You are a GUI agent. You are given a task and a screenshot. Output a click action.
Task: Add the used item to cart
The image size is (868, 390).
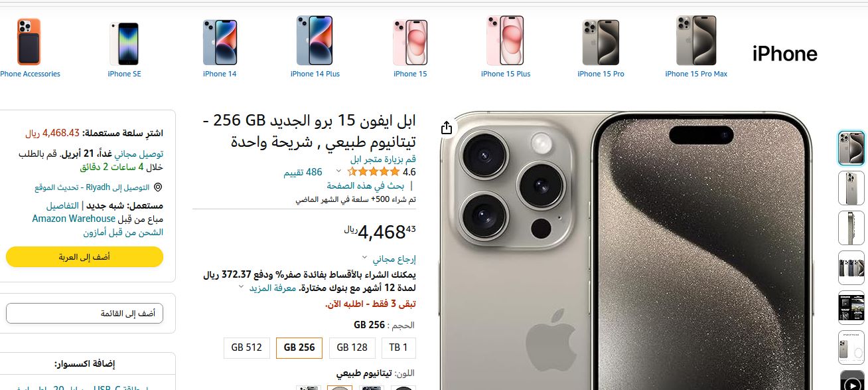pos(84,256)
